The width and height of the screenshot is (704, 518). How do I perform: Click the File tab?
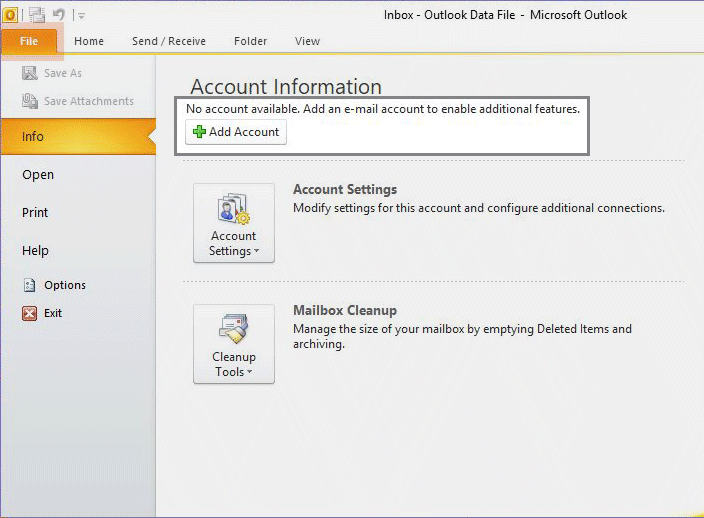pos(28,41)
